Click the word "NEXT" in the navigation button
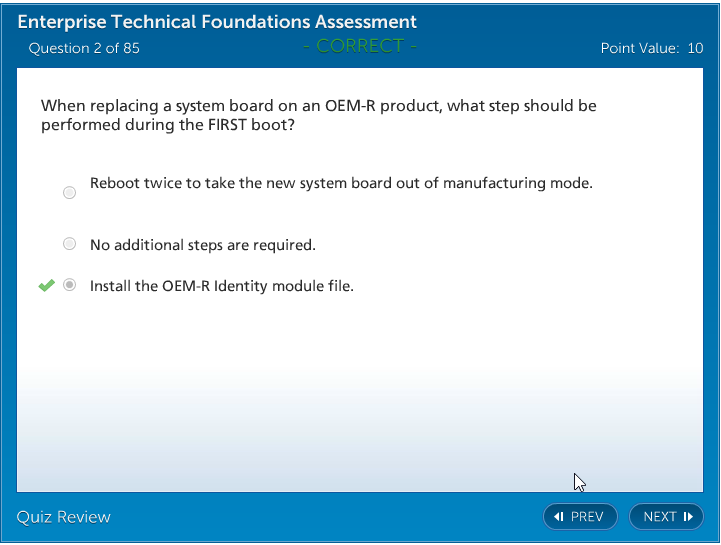Screen dimensions: 721x545 tap(660, 517)
